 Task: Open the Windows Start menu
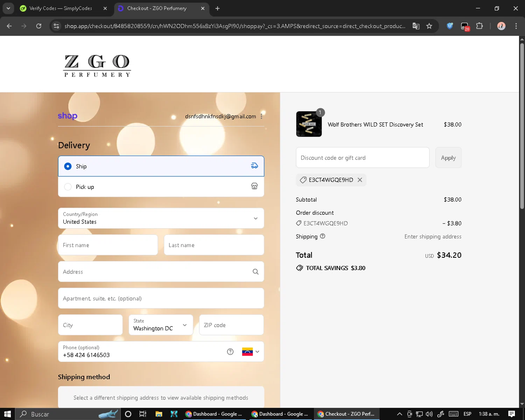point(7,414)
